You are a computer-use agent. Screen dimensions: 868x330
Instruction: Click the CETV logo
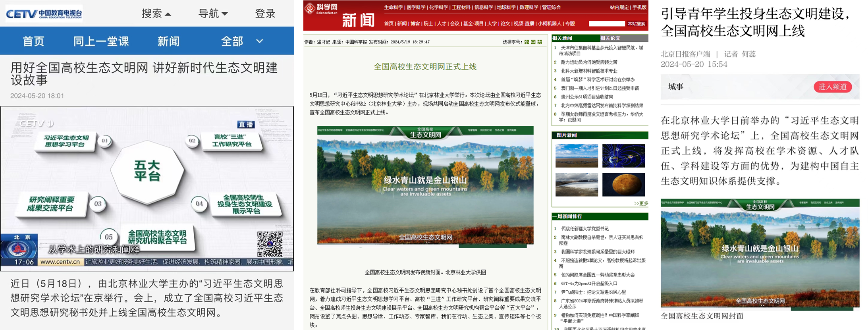click(44, 14)
